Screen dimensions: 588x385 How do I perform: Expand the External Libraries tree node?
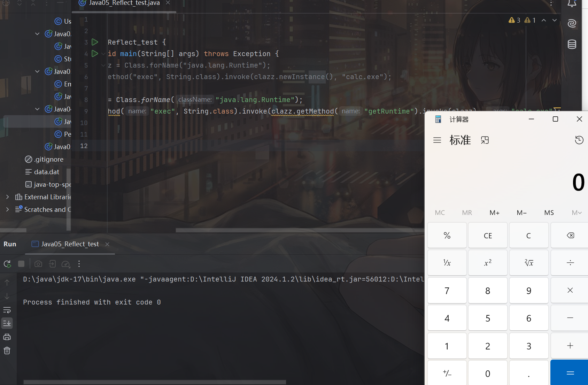[8, 197]
